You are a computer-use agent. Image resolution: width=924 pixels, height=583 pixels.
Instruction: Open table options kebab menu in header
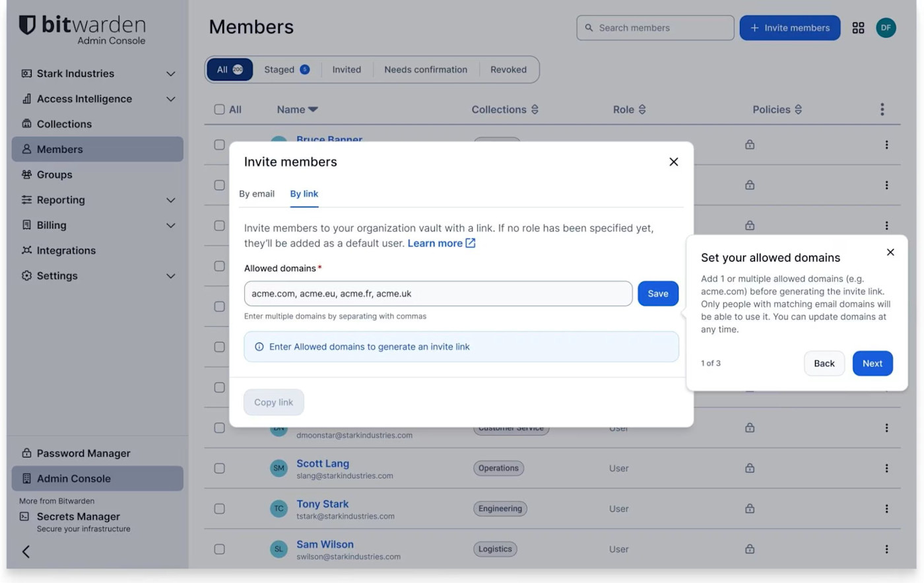(882, 110)
